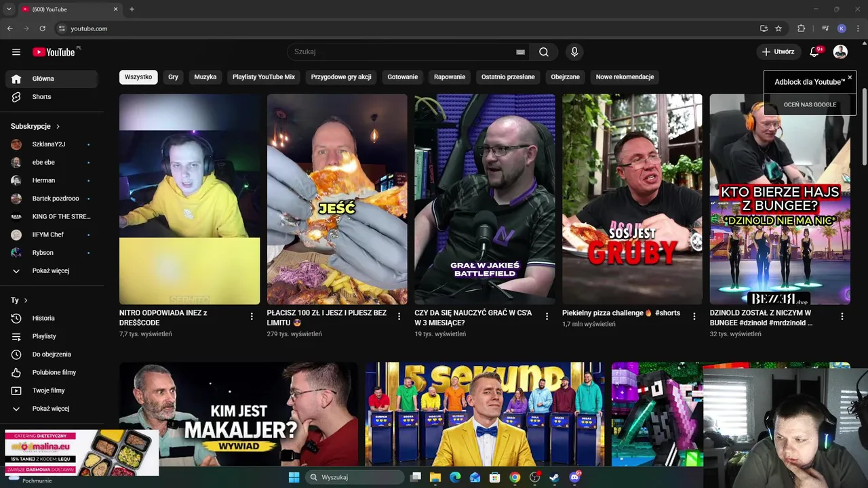Open options for Piekielny pizza challenge short
Screen dimensions: 868x488
tap(694, 317)
